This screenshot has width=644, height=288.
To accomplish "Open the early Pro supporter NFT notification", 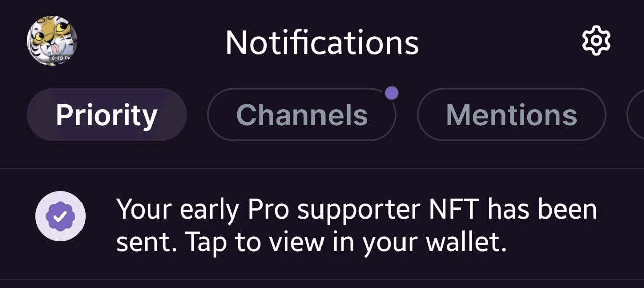I will (x=322, y=225).
